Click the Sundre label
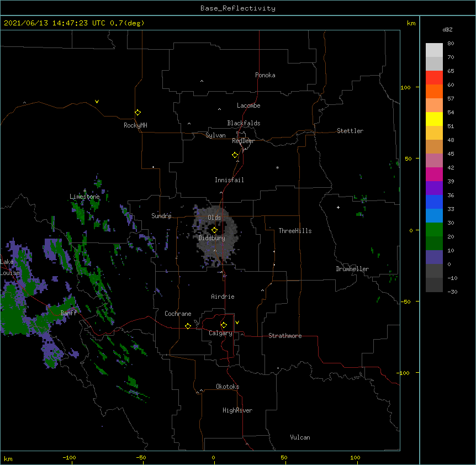 click(x=161, y=216)
